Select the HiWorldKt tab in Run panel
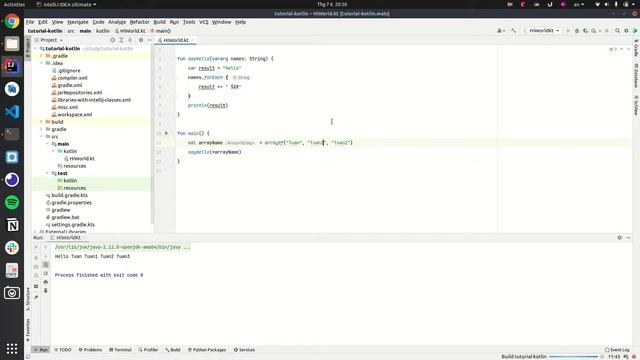Screen dimensions: 640x360 click(68, 238)
